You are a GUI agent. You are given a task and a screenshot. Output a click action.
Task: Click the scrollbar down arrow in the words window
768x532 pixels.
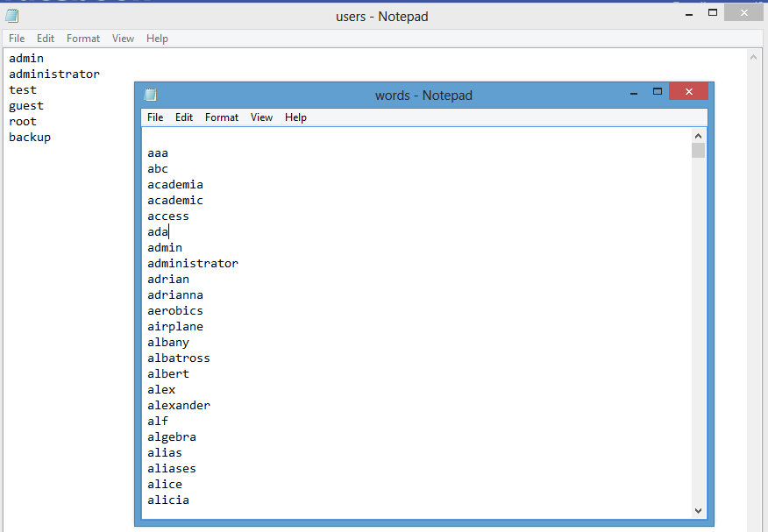pos(698,510)
